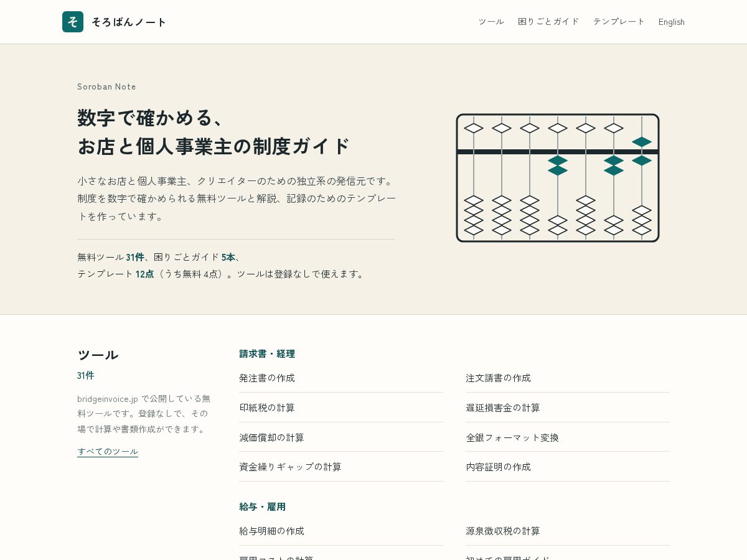
Task: Switch the site to English
Action: point(672,22)
